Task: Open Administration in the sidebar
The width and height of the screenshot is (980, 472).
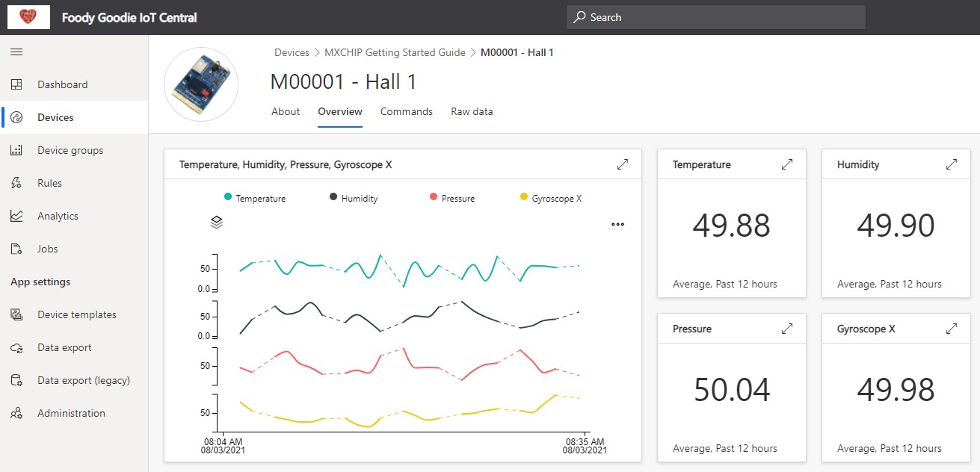Action: point(74,413)
